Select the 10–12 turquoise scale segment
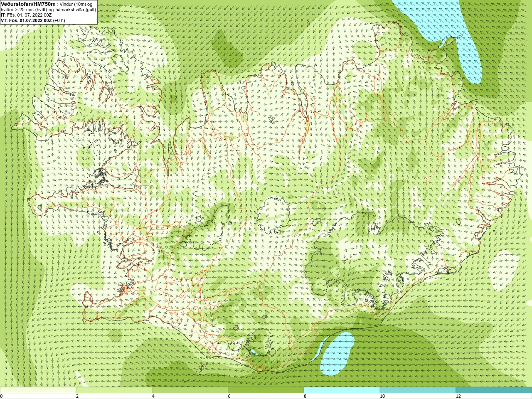The height and width of the screenshot is (399, 532). [418, 390]
